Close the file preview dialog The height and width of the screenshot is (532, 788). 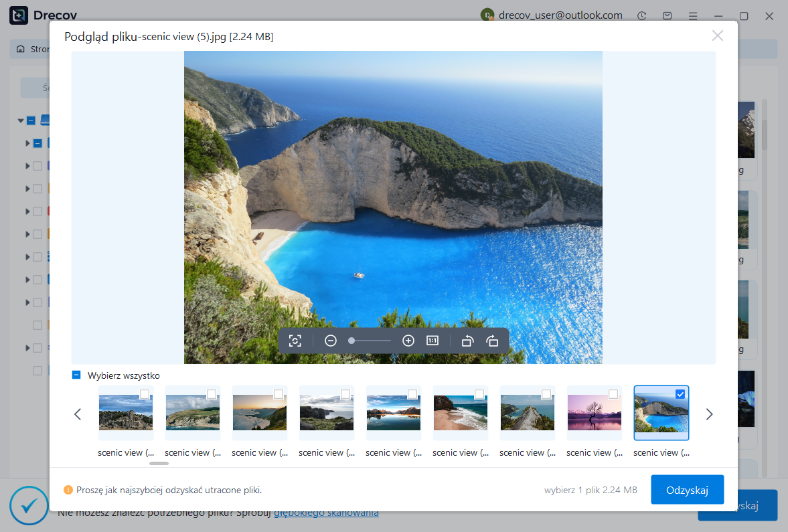[x=717, y=36]
